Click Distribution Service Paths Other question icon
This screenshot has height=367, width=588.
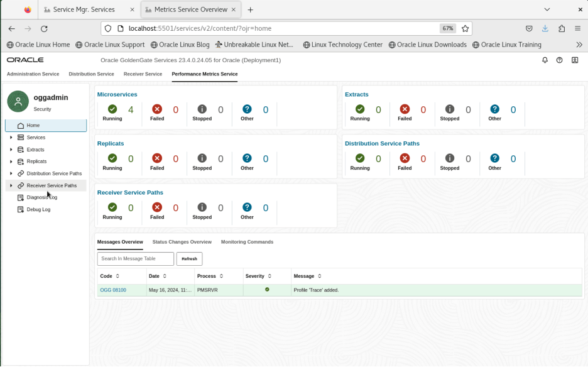tap(494, 158)
